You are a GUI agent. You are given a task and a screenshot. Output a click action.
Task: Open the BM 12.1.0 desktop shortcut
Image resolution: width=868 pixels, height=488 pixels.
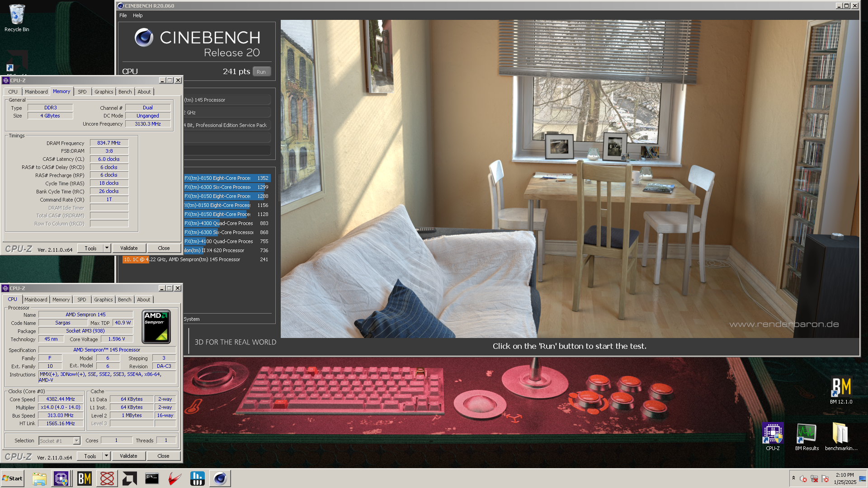(841, 390)
